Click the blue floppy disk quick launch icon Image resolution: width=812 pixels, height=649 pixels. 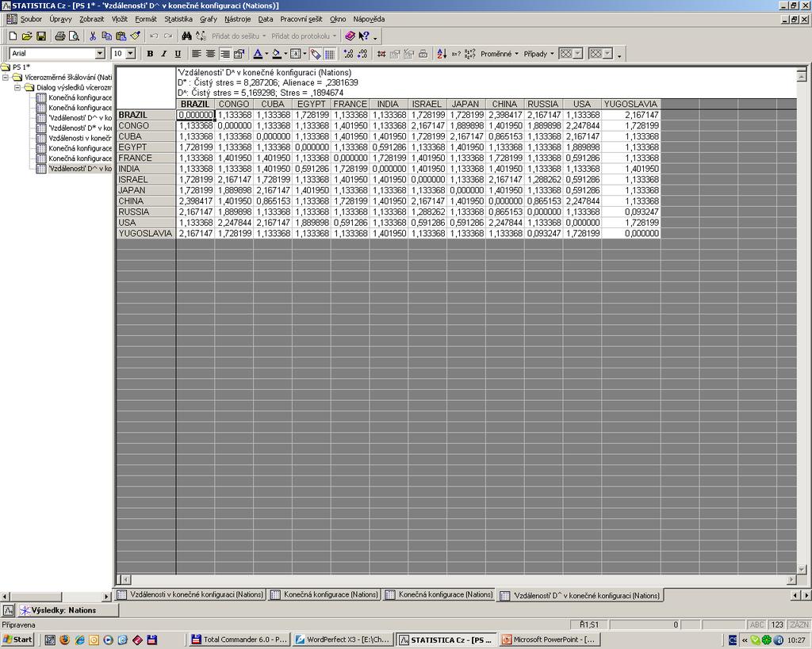tap(151, 639)
